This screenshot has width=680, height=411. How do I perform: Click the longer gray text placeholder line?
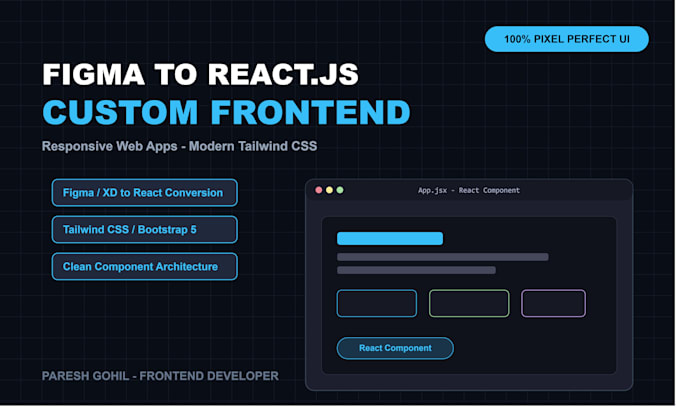point(443,257)
